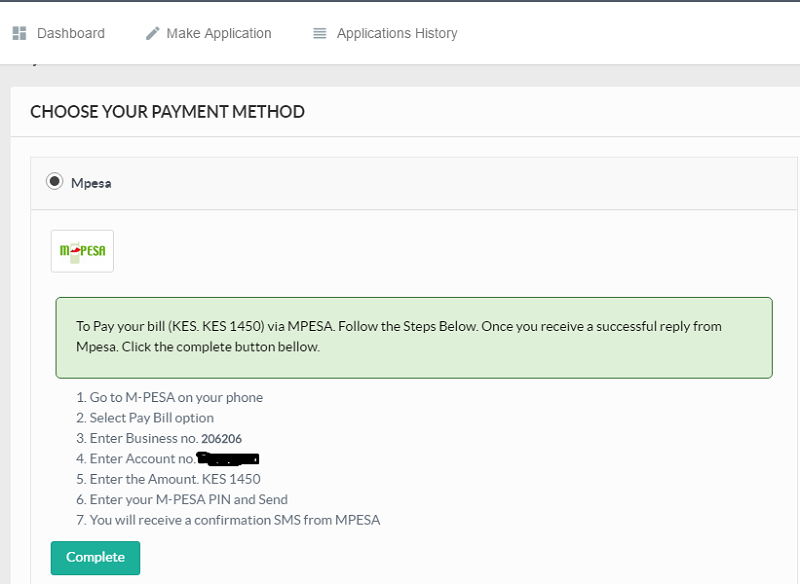The image size is (800, 584).
Task: Open the Dashboard menu item
Action: pos(59,33)
